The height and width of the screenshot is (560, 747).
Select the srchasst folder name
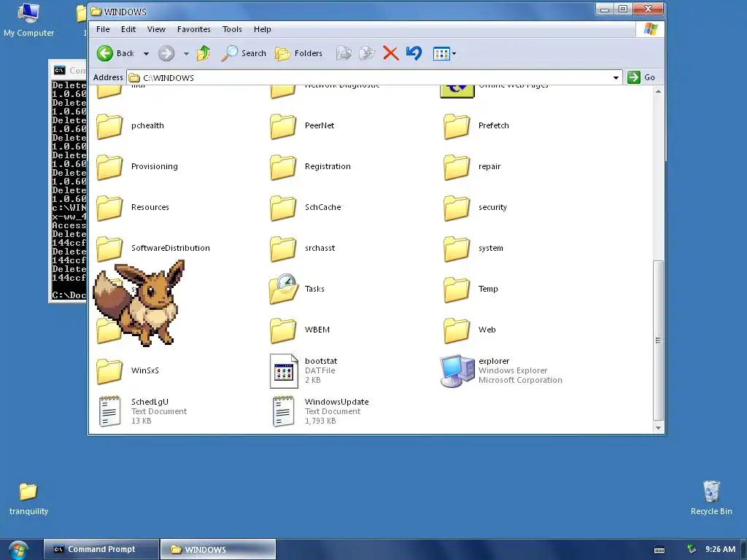tap(320, 248)
